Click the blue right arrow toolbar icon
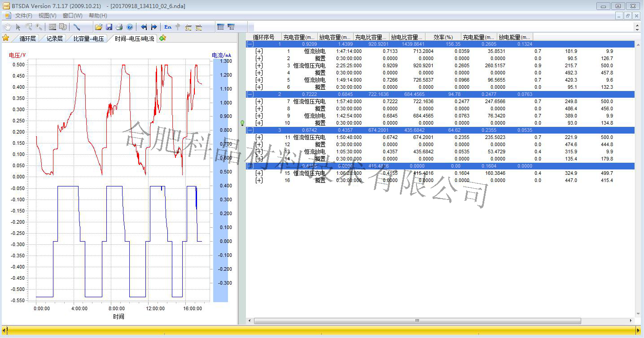The height and width of the screenshot is (338, 644). (154, 27)
